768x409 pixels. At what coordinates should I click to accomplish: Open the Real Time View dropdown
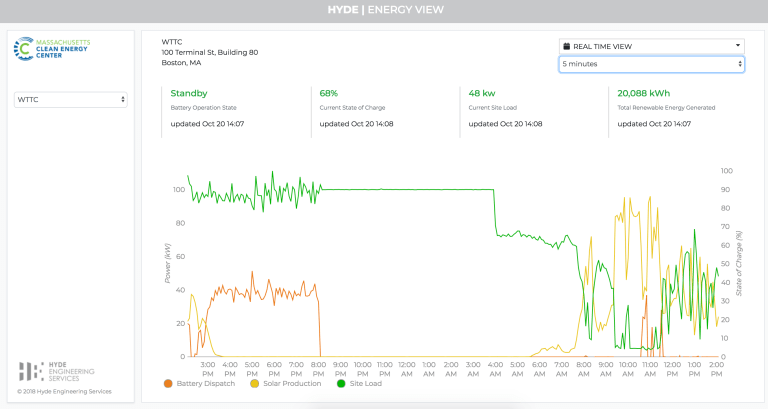651,46
